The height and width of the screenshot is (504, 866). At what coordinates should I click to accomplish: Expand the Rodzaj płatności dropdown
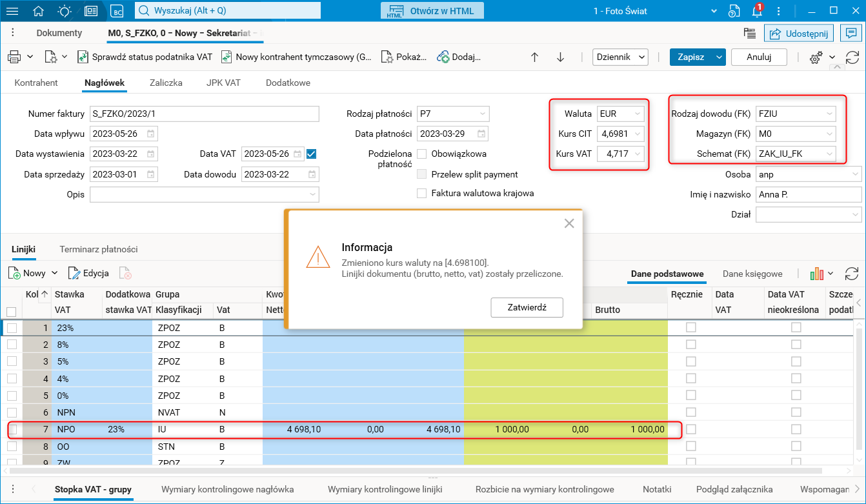[x=483, y=114]
